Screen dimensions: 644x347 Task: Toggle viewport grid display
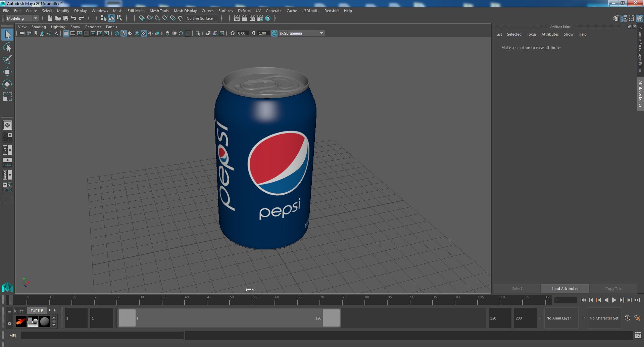(x=66, y=33)
